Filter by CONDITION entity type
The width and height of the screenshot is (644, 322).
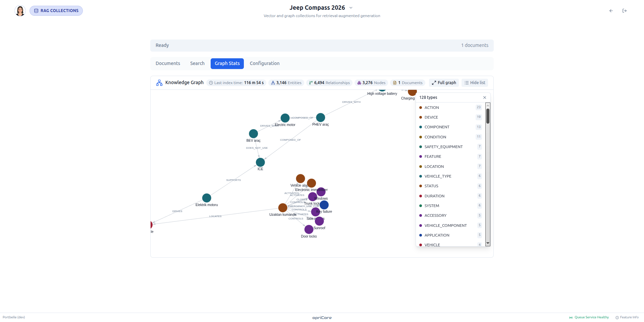click(x=450, y=137)
